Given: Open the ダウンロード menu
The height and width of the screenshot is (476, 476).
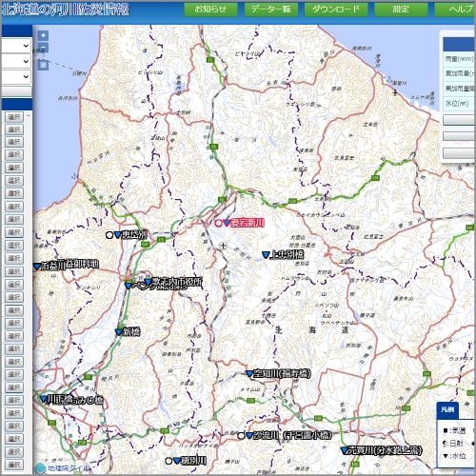Looking at the screenshot, I should tap(336, 10).
